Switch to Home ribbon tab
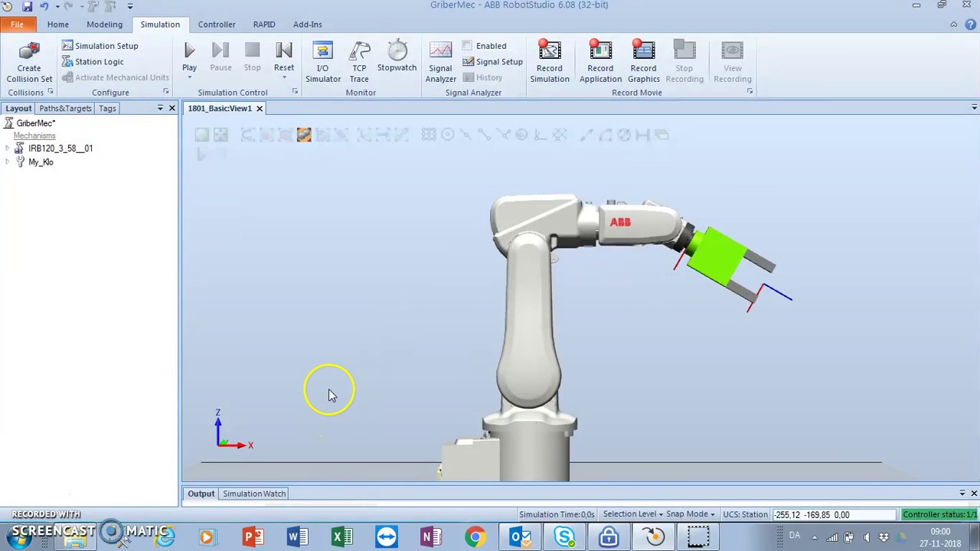980x551 pixels. click(x=58, y=24)
